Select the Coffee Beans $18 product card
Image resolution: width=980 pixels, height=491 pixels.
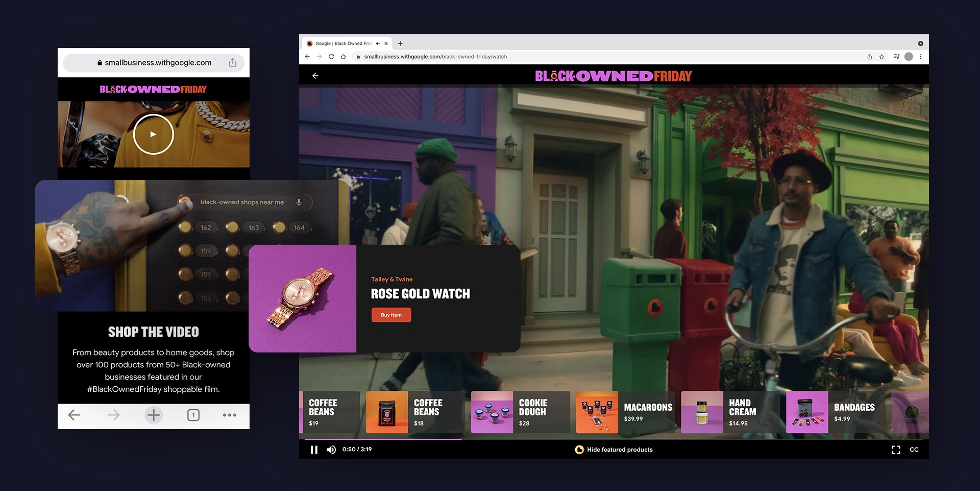click(415, 412)
